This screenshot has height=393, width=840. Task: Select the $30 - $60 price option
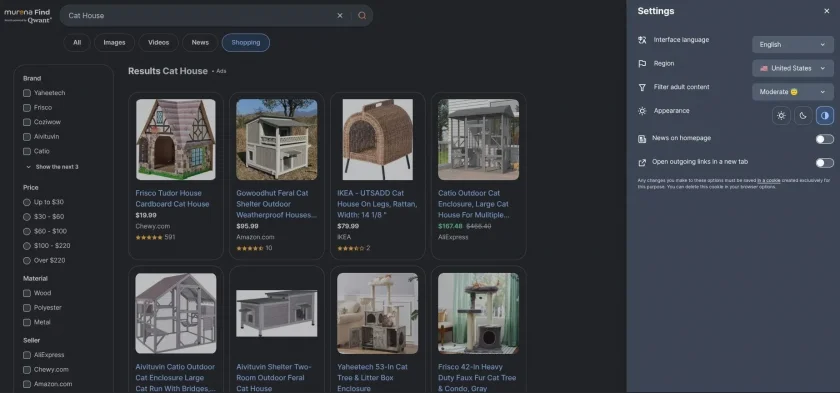(27, 217)
